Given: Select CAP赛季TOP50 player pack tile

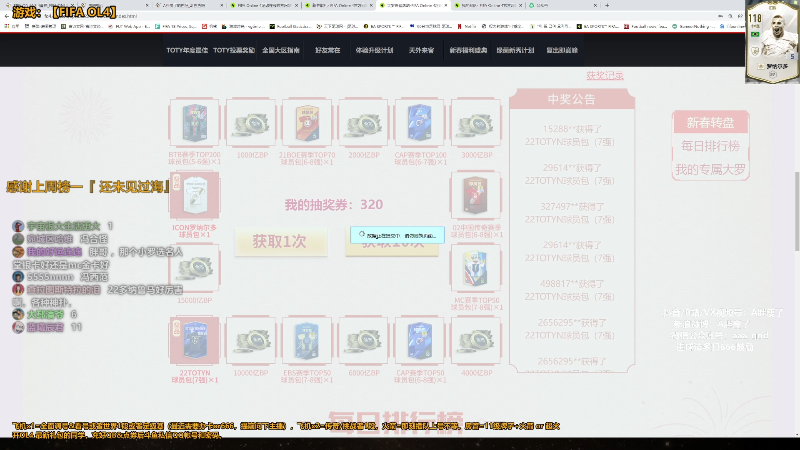Looking at the screenshot, I should (420, 341).
